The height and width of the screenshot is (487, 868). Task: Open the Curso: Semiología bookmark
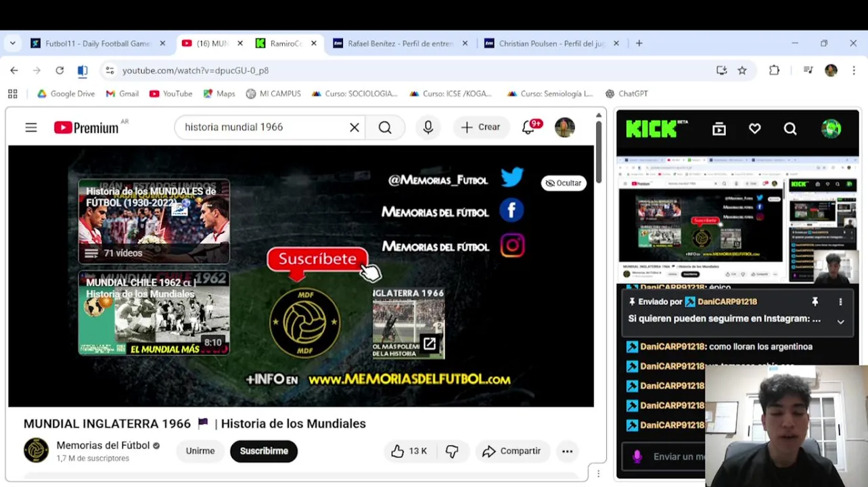tap(550, 94)
